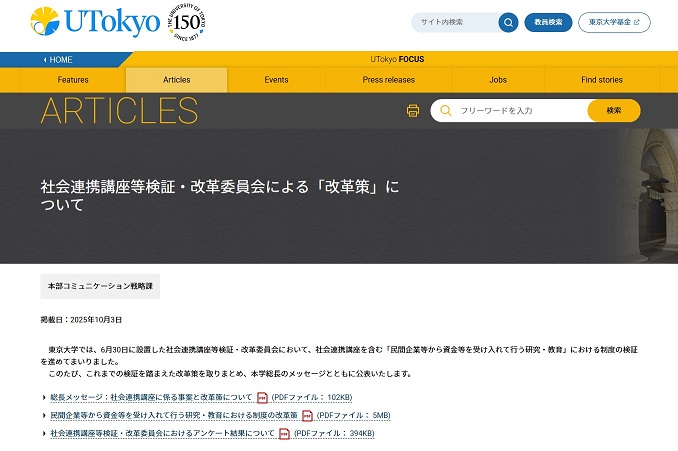Switch to the Events tab
This screenshot has height=451, width=678.
click(x=276, y=80)
